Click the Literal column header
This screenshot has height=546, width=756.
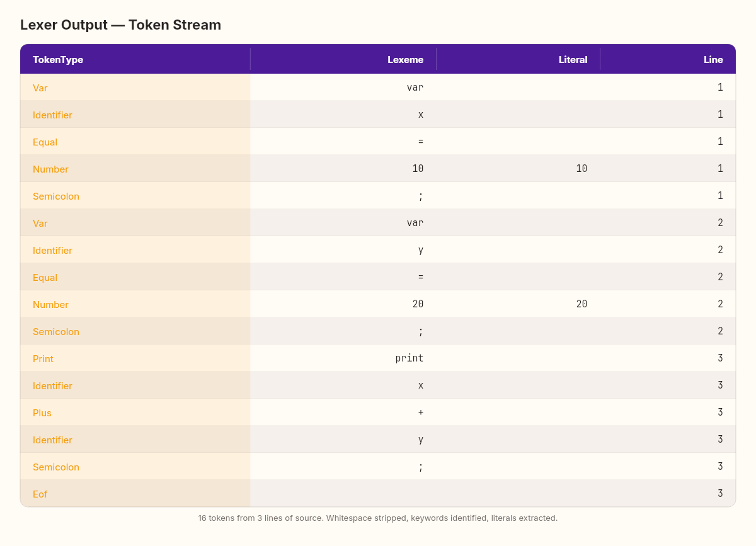pos(518,60)
